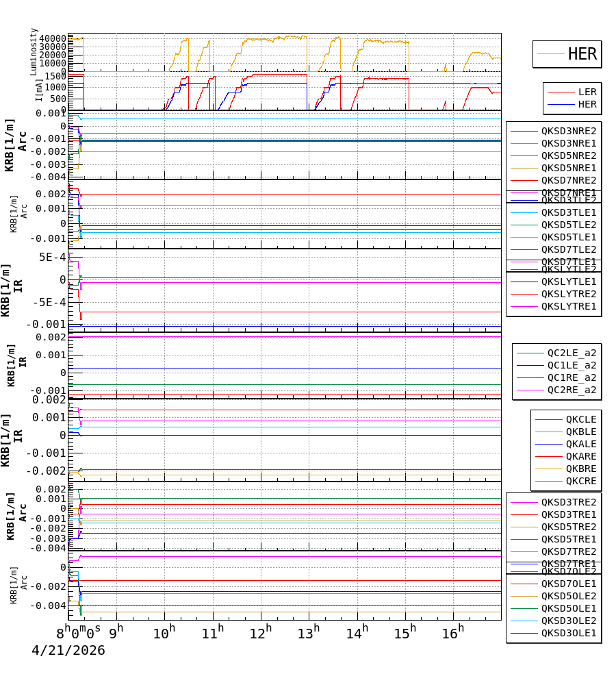This screenshot has width=616, height=674.
Task: Select legend entry QKSD5TRE2
Action: click(569, 527)
